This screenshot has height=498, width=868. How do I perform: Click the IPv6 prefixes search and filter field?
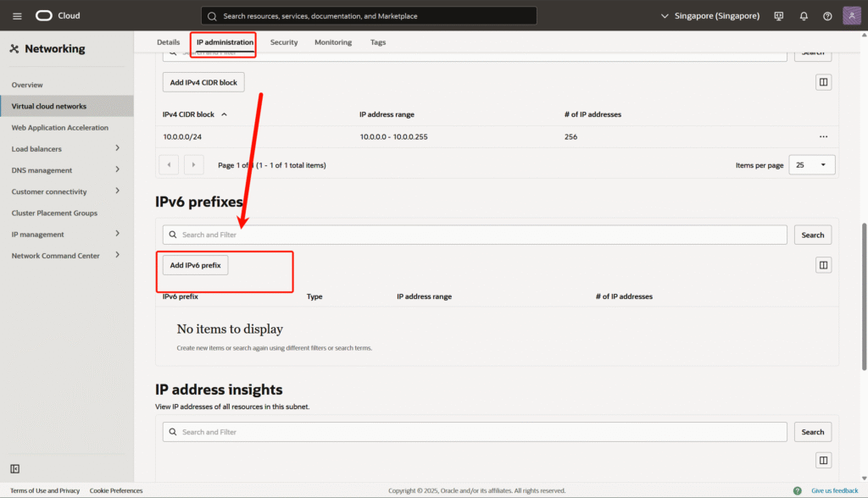475,235
